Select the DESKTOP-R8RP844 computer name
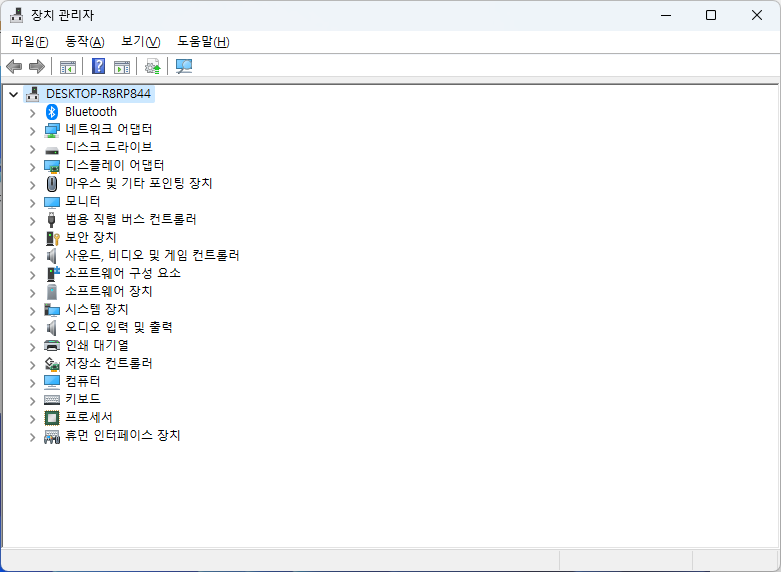The height and width of the screenshot is (572, 781). pyautogui.click(x=98, y=94)
